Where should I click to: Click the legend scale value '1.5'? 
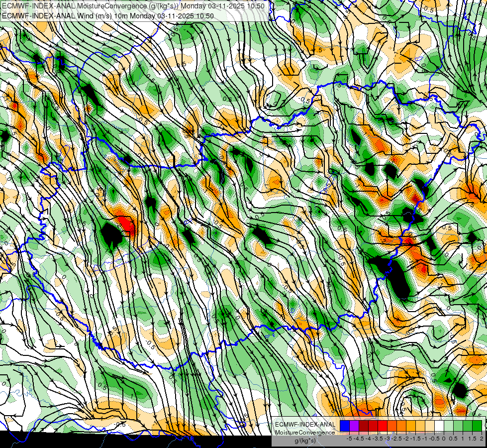pos(473,439)
